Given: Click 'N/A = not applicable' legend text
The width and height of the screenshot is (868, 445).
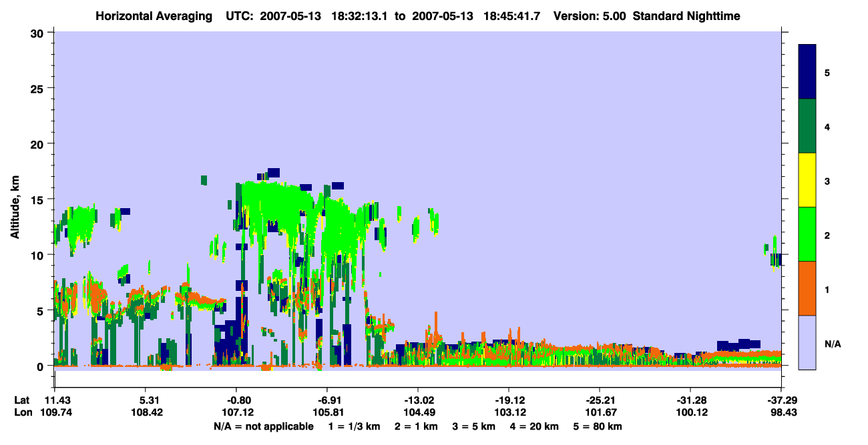Looking at the screenshot, I should [263, 426].
